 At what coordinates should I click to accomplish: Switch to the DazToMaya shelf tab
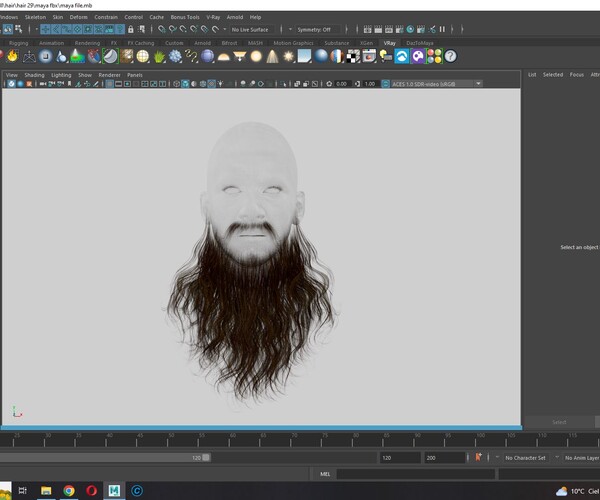tap(420, 43)
